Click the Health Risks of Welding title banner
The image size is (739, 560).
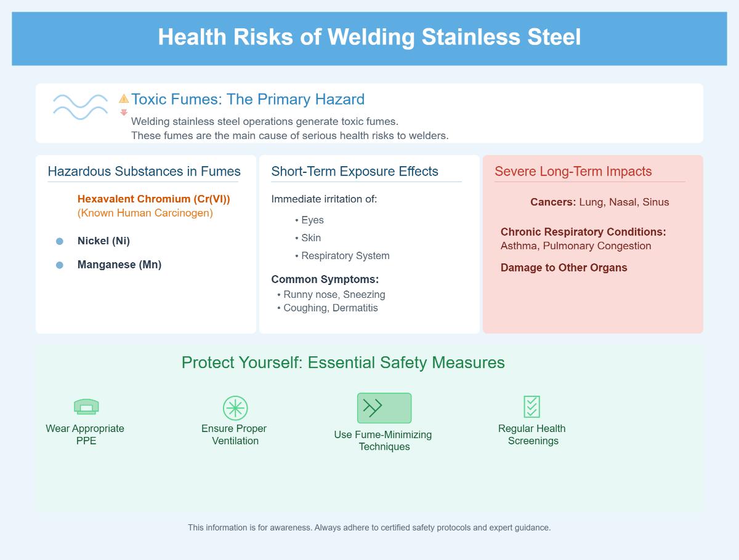[369, 38]
